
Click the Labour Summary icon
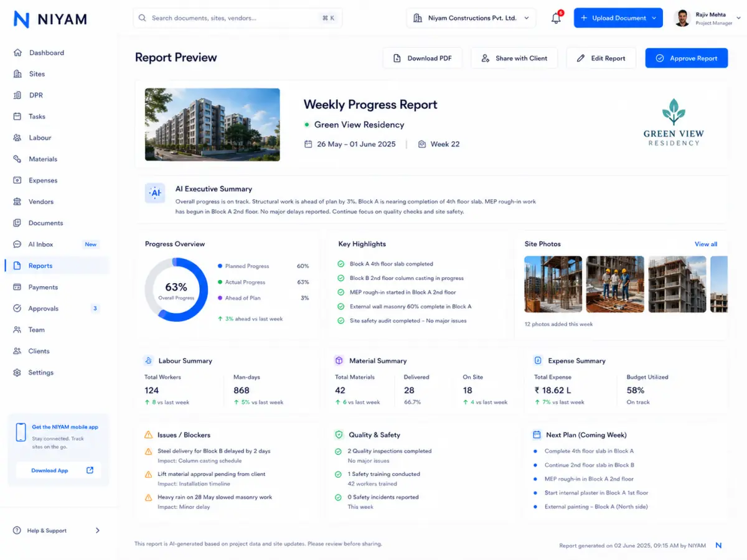point(148,360)
